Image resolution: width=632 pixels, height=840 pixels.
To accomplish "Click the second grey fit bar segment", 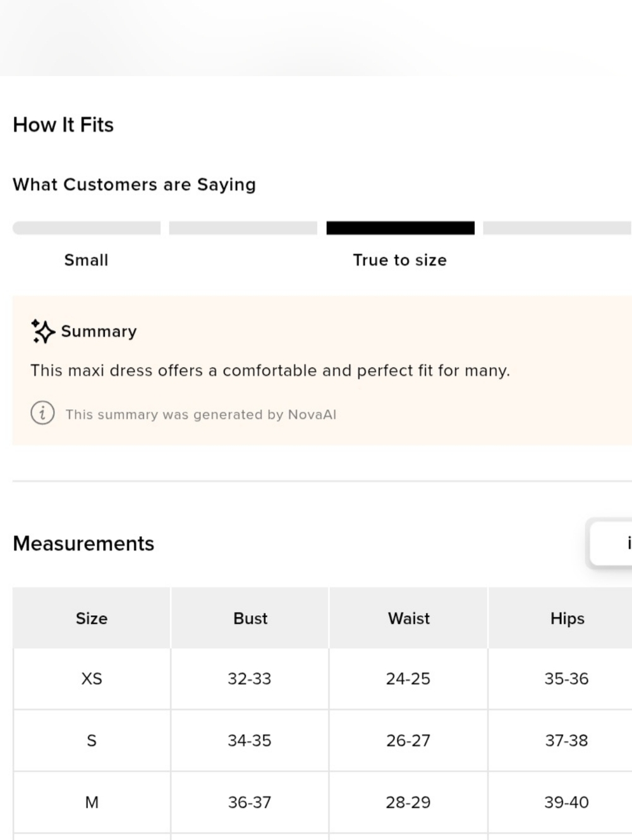I will [243, 228].
